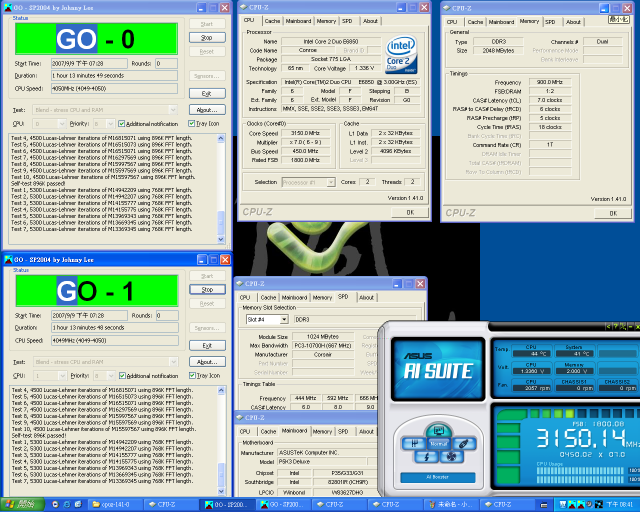Switch to the 未命名 Paint taskbar item
The width and height of the screenshot is (640, 512).
(x=451, y=505)
